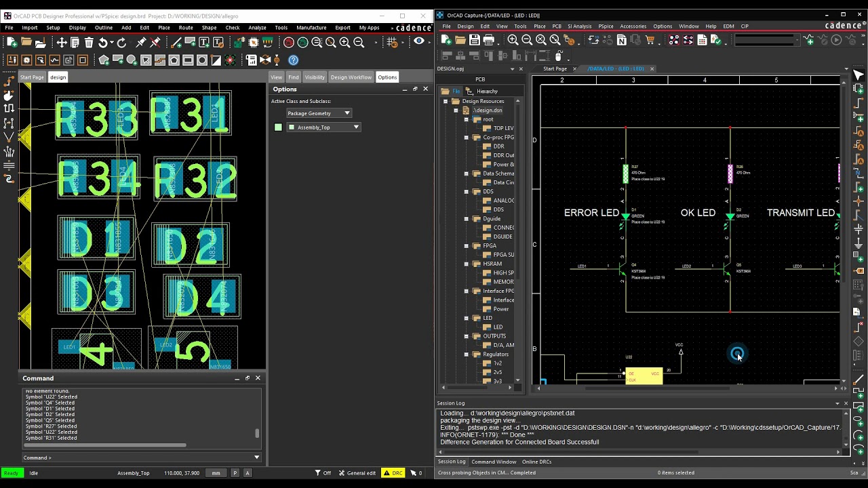The image size is (868, 488).
Task: Click the save disk icon in Capture toolbar
Action: 475,40
